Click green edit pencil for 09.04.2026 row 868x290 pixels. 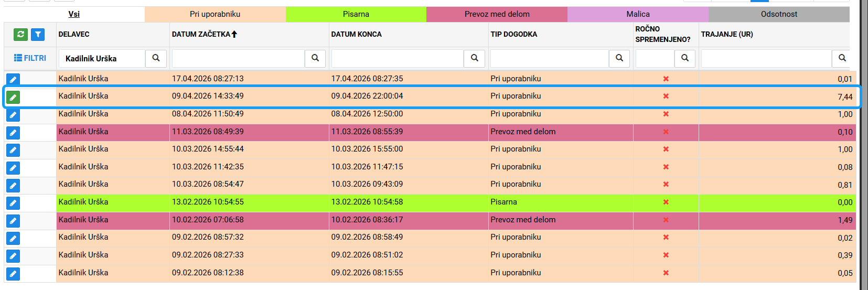pyautogui.click(x=13, y=97)
